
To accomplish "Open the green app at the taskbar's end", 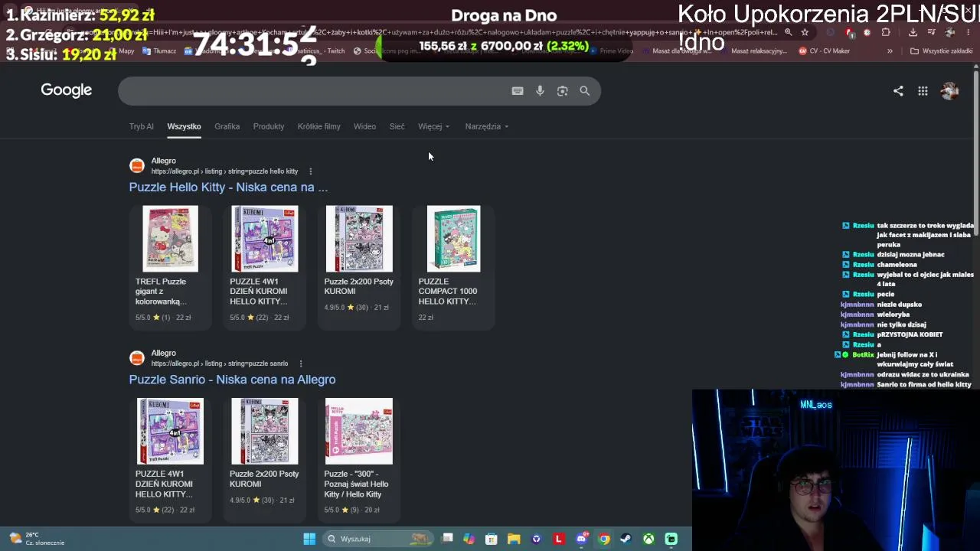I will [671, 539].
